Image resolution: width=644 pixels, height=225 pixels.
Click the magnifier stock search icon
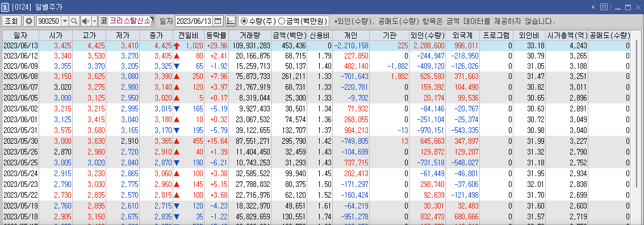coord(74,21)
